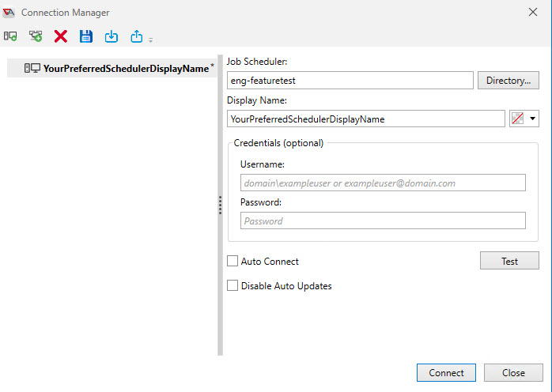The width and height of the screenshot is (552, 392).
Task: Click the Password input field
Action: (x=383, y=221)
